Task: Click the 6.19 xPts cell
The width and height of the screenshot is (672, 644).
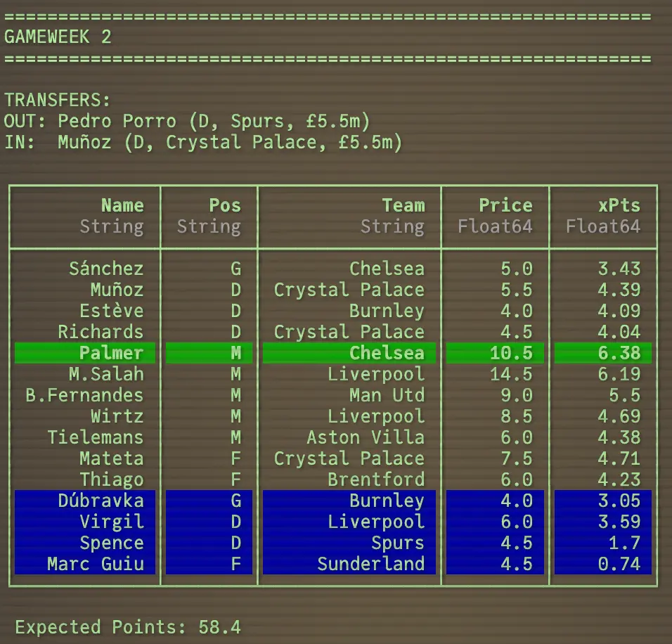Action: coord(619,374)
